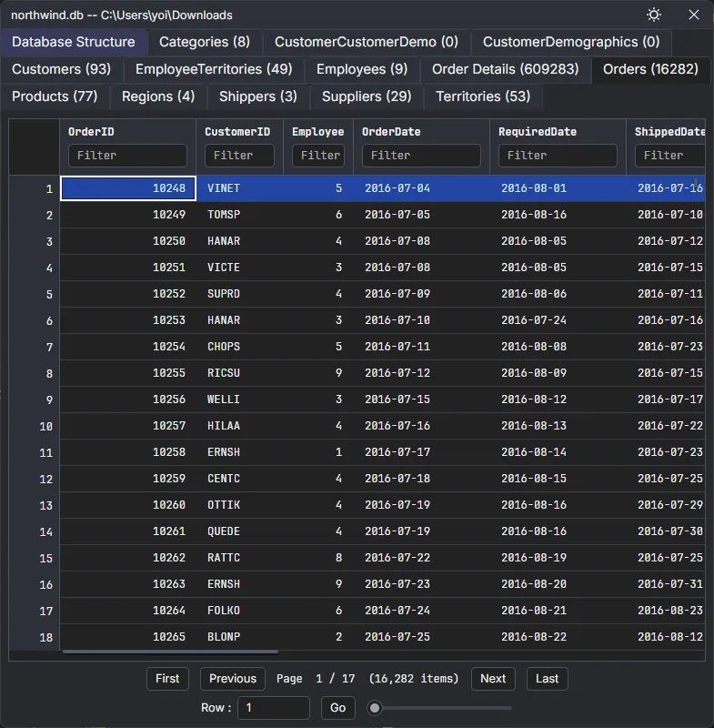714x728 pixels.
Task: Open the Shippers (3) tab
Action: (x=258, y=96)
